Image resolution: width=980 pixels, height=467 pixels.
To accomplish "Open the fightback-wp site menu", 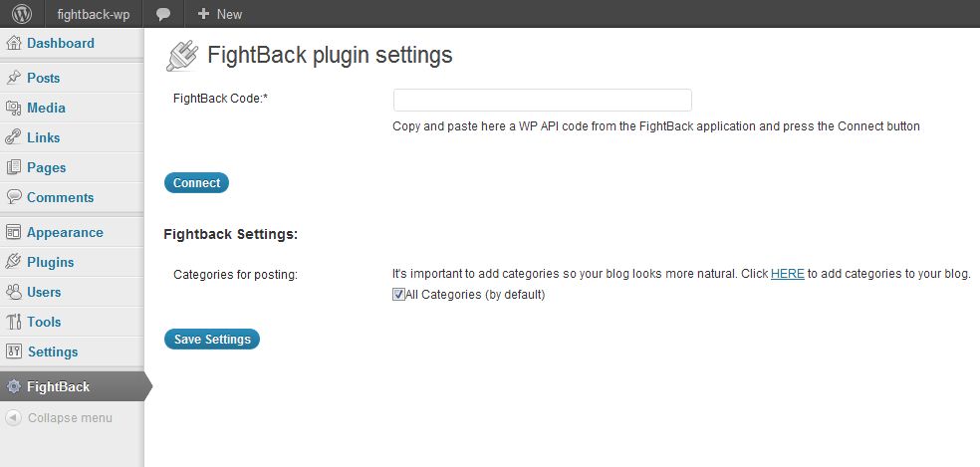I will (94, 14).
